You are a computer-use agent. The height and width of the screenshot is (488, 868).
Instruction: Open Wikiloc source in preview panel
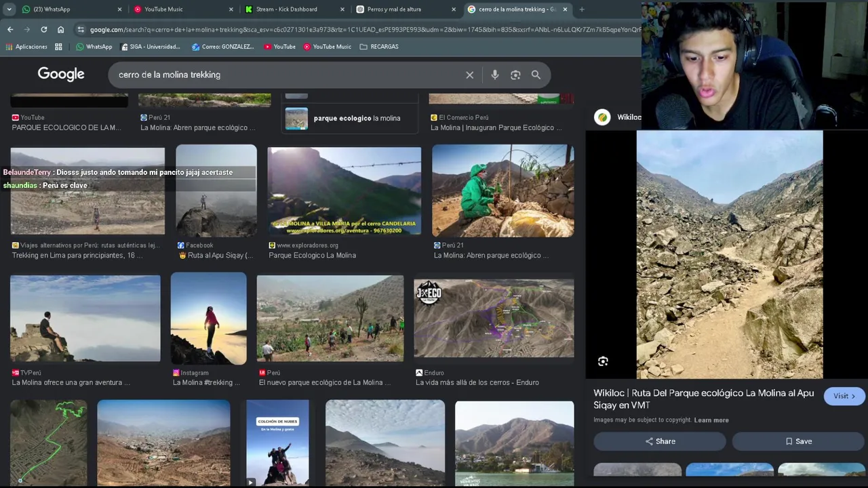coord(617,117)
